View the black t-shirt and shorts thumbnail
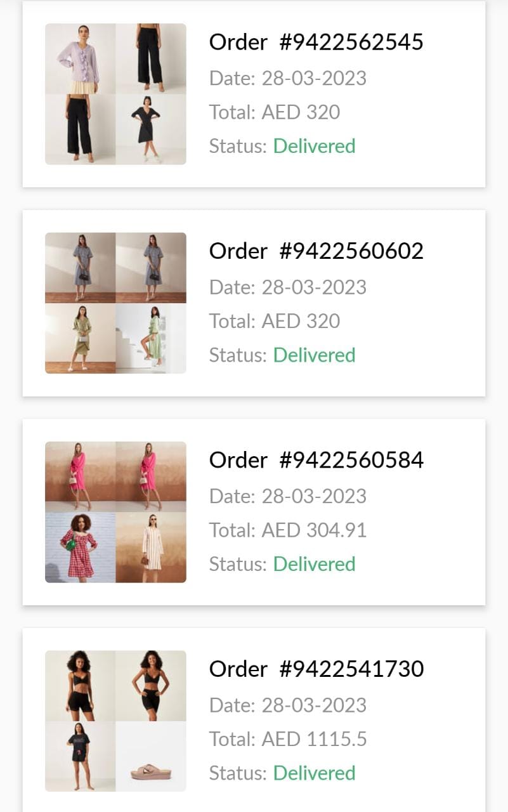Viewport: 508px width, 812px height. point(80,756)
